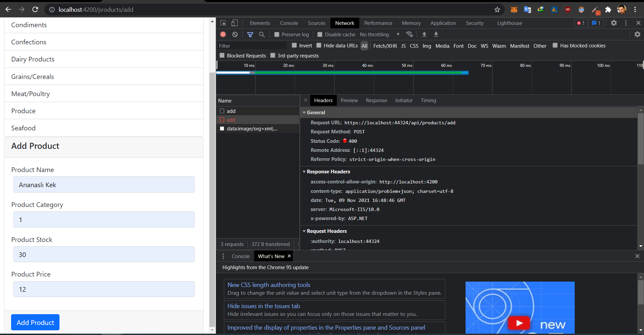Enable the Disable cache checkbox
Image resolution: width=644 pixels, height=335 pixels.
(320, 35)
